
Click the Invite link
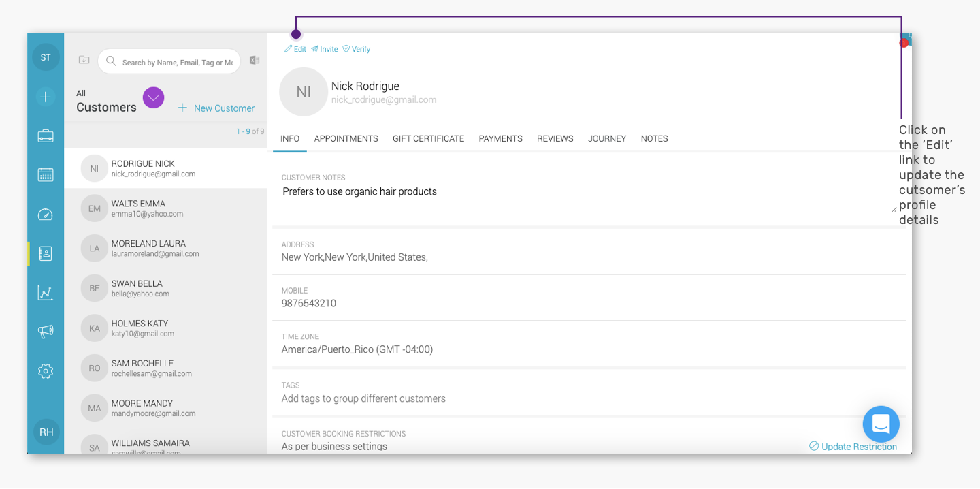[x=325, y=49]
